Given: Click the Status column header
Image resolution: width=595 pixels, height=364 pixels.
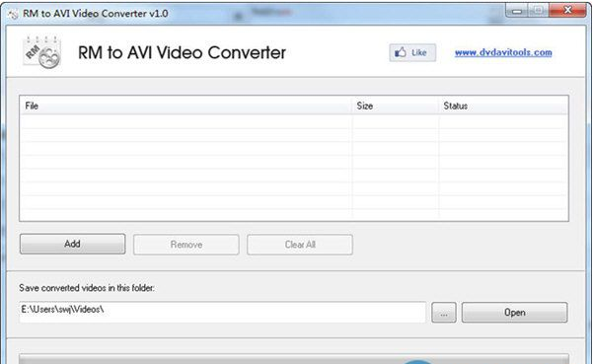Looking at the screenshot, I should tap(503, 106).
